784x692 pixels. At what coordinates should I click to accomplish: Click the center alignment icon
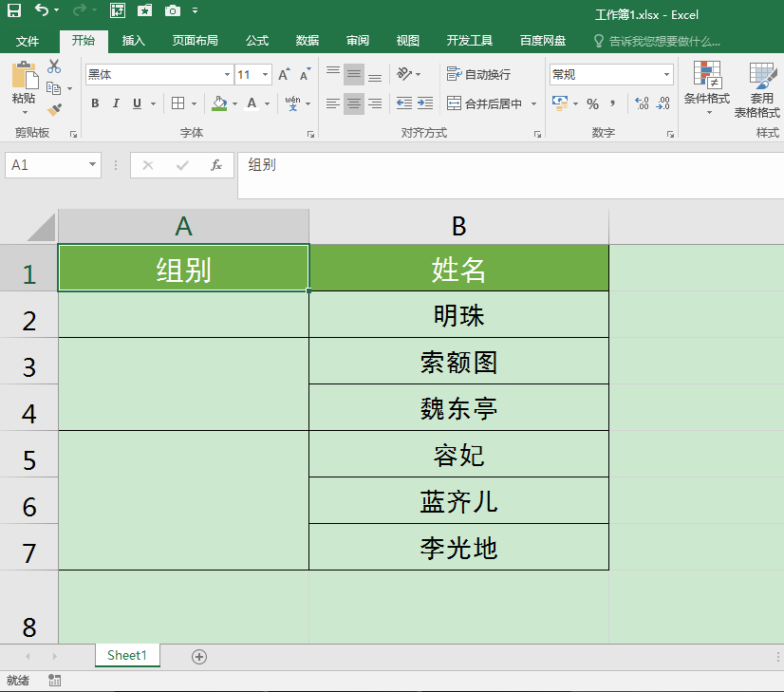(353, 103)
